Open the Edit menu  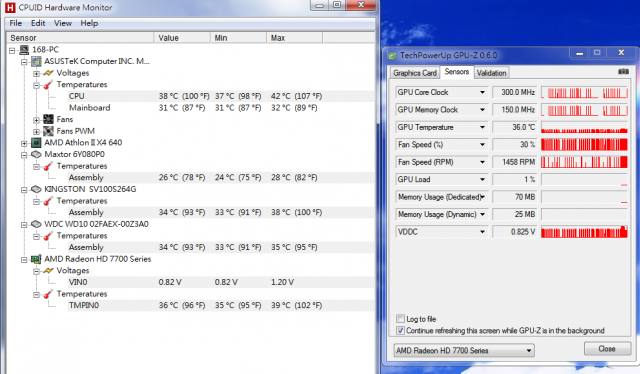click(x=38, y=23)
